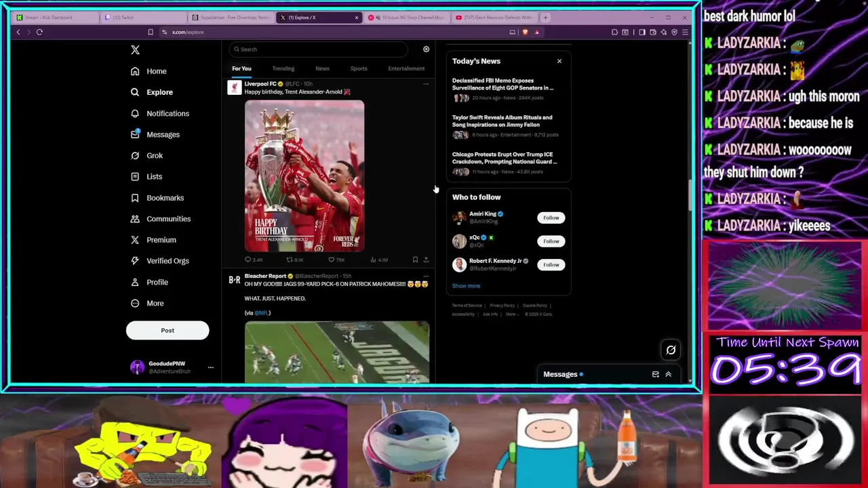
Task: Close the Today's News panel
Action: coord(559,62)
